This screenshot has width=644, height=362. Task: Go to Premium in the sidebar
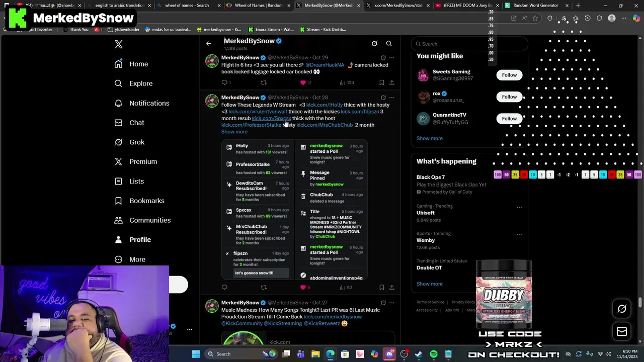136,161
